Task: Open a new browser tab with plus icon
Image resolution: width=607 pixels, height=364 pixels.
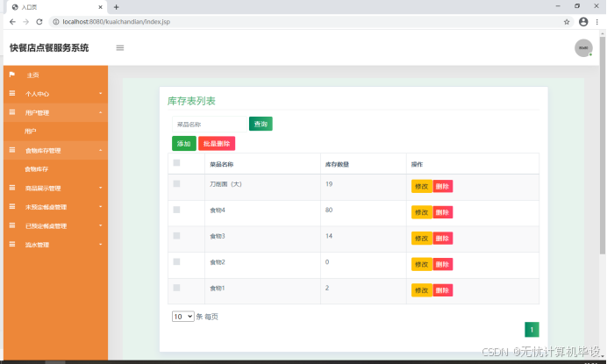Action: coord(116,7)
